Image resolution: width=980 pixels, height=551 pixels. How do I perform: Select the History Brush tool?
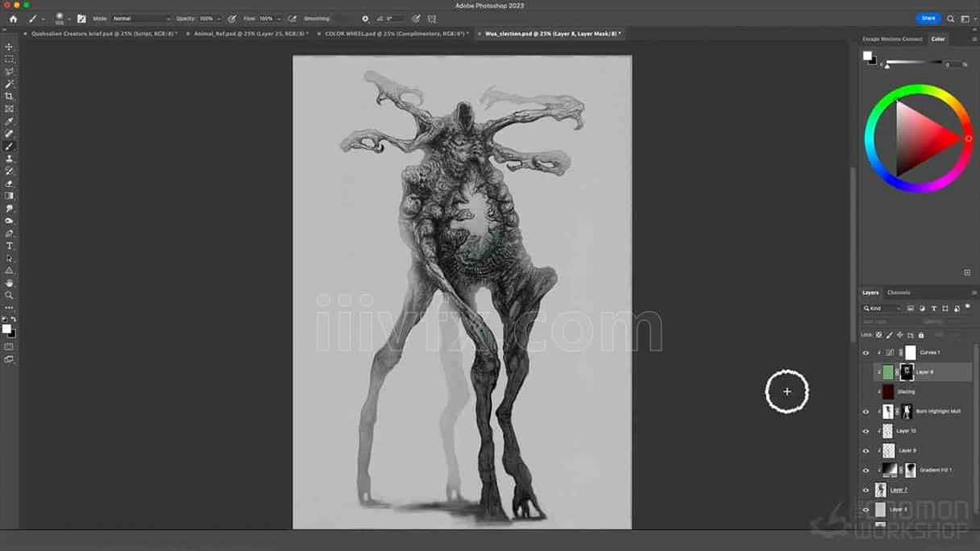coord(10,171)
